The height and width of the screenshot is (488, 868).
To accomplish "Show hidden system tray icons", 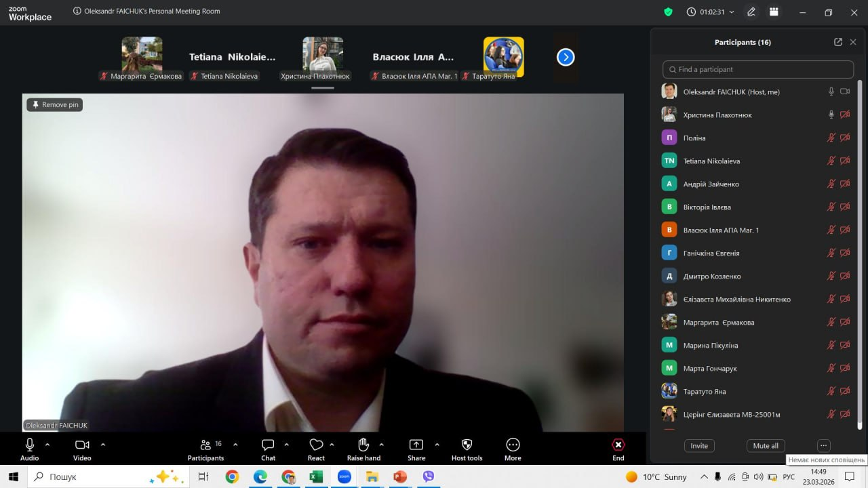I will (704, 476).
